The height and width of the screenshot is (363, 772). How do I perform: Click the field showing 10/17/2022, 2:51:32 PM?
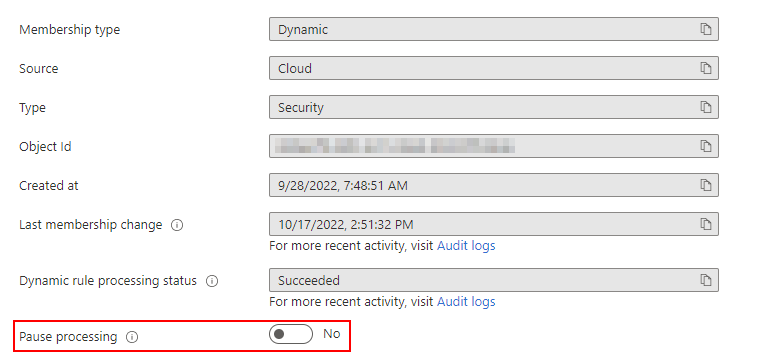click(x=494, y=224)
